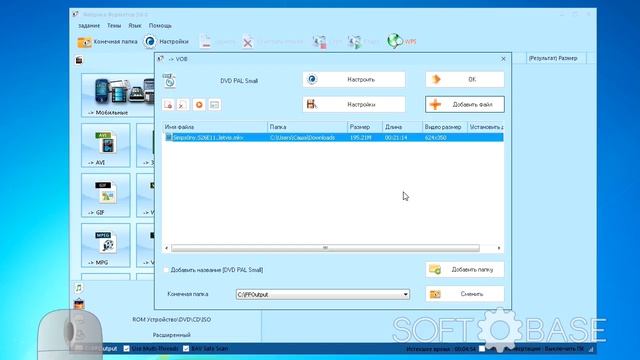Sort by the Имя файла column header
The image size is (640, 360).
coord(215,127)
